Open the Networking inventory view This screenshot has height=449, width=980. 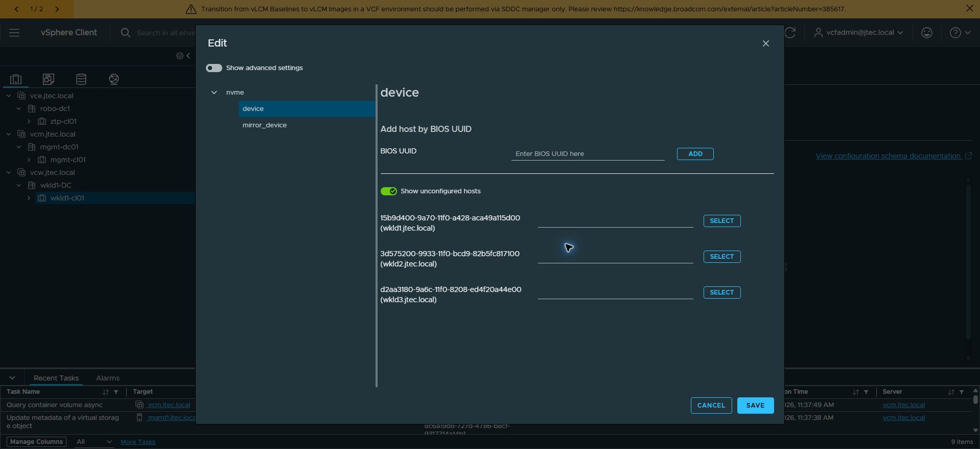(x=114, y=79)
